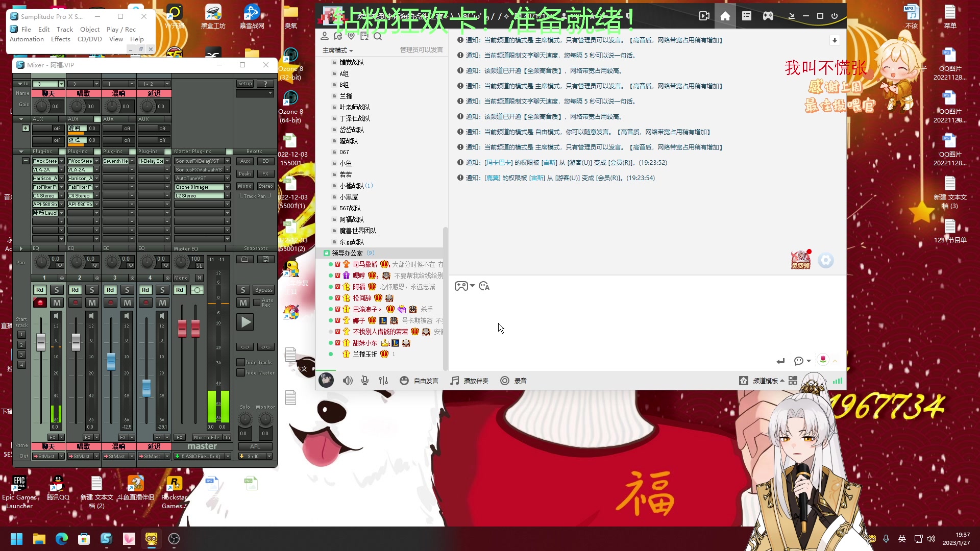Screen dimensions: 980x551
Task: Click the flower gift icon near send
Action: pyautogui.click(x=823, y=360)
